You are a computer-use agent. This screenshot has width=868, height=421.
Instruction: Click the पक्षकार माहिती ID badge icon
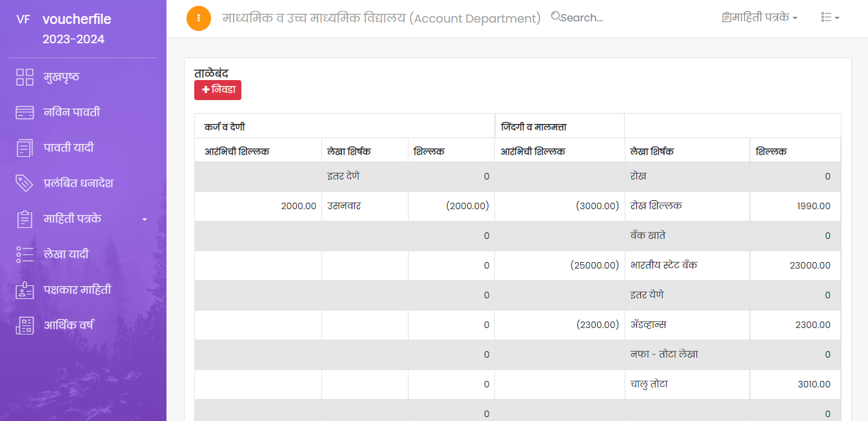tap(25, 290)
